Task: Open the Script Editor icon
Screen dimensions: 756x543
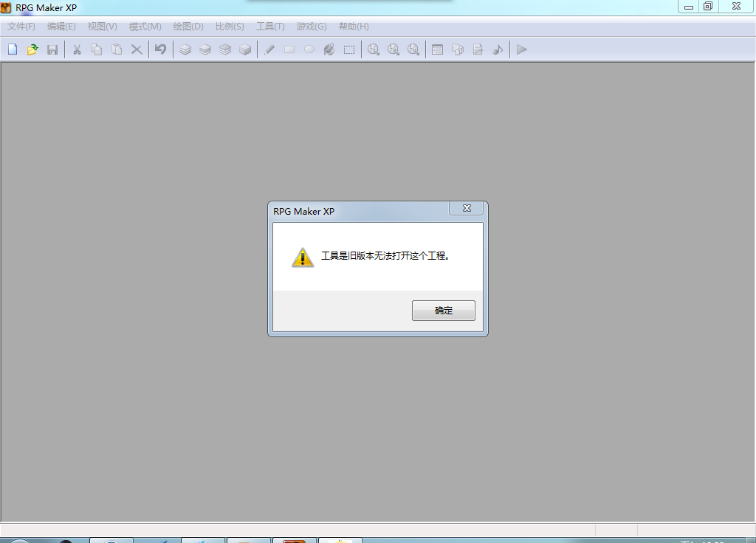Action: point(478,49)
